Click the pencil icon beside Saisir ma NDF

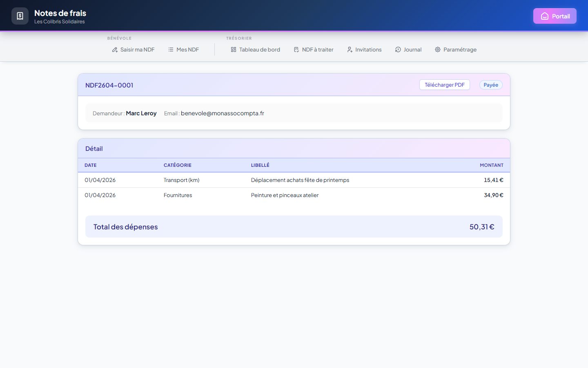click(x=115, y=49)
